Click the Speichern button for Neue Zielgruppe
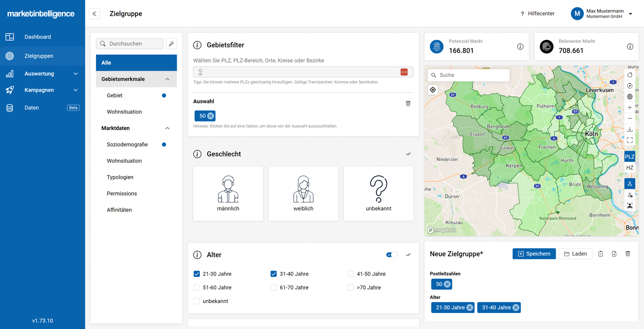Image resolution: width=644 pixels, height=329 pixels. [x=534, y=254]
